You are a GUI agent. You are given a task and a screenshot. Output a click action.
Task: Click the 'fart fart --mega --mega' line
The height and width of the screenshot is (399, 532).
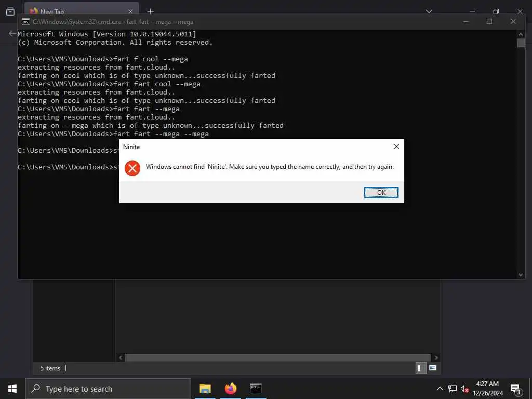pyautogui.click(x=113, y=134)
